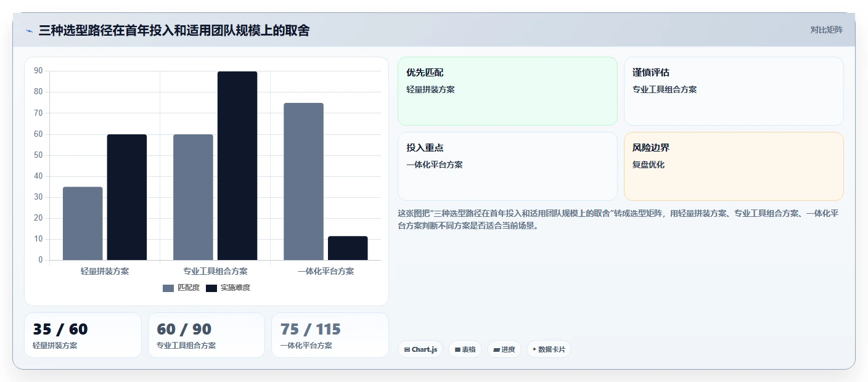Click the description paragraph starting 这张图把
Viewport: 868px width, 382px height.
618,219
